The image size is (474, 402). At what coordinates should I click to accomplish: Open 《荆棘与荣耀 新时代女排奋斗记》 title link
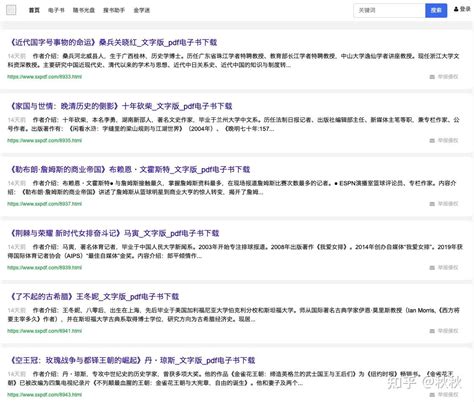[113, 233]
